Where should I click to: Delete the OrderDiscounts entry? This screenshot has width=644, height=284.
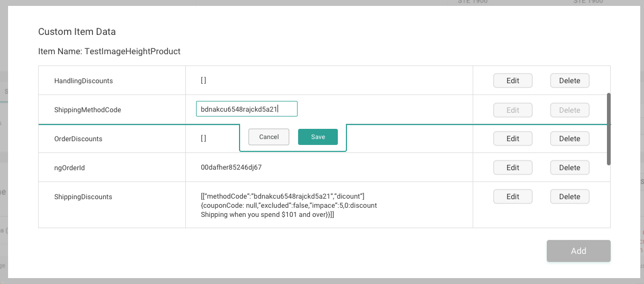[570, 139]
